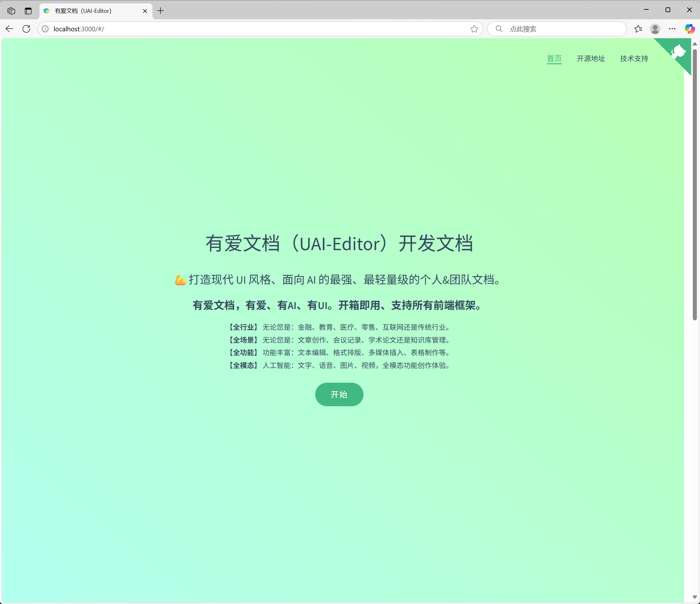
Task: Click the browser back arrow
Action: click(x=9, y=29)
